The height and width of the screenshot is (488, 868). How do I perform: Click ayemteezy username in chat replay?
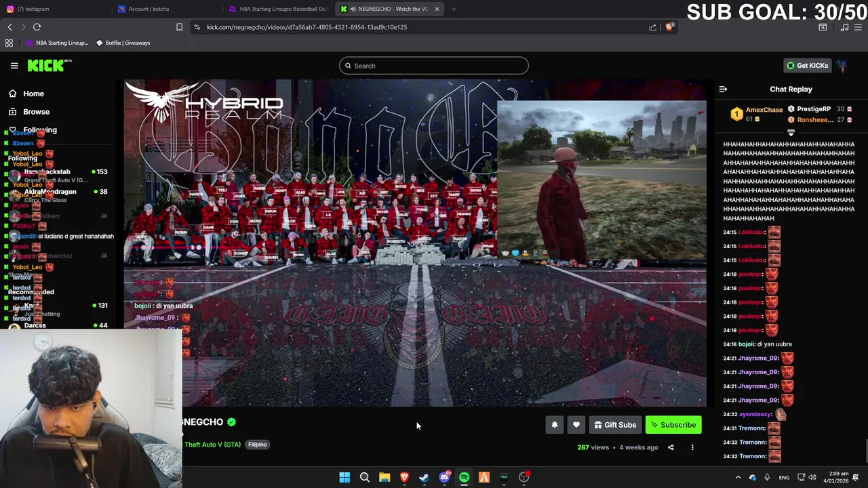coord(755,414)
